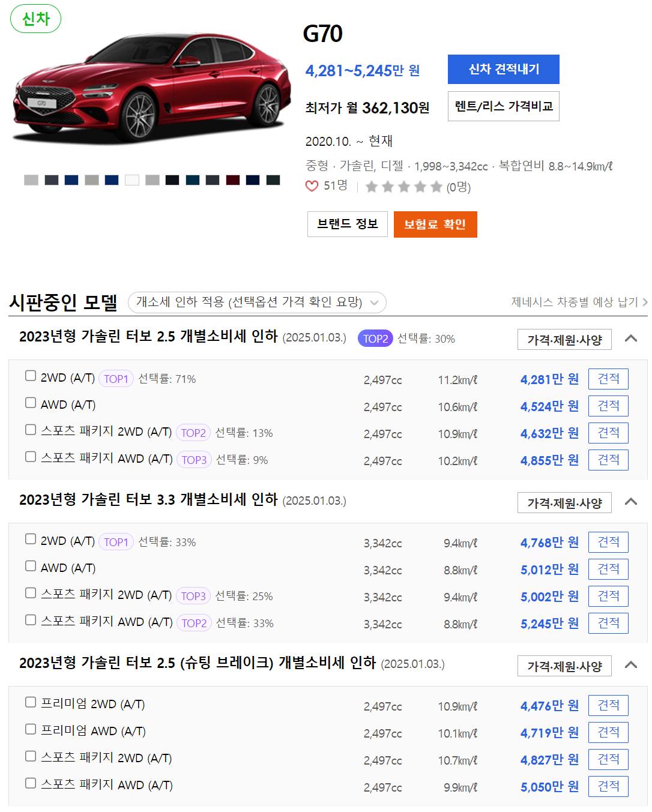Click 견적 for the 4,632만 원 trim
The width and height of the screenshot is (652, 812).
tap(608, 433)
